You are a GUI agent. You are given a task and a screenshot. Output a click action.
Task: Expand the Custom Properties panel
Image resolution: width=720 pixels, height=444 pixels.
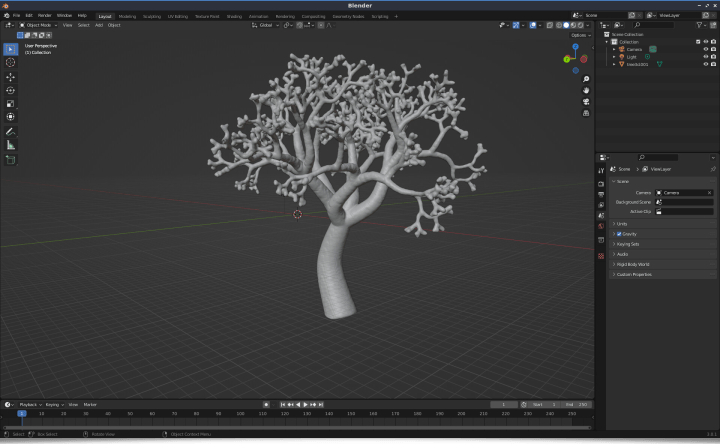click(x=664, y=275)
